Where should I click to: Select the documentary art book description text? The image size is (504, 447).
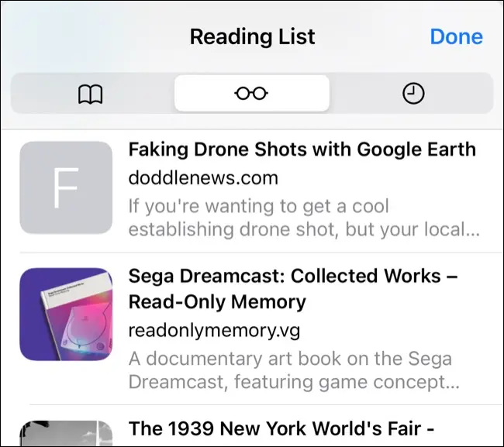click(x=294, y=370)
